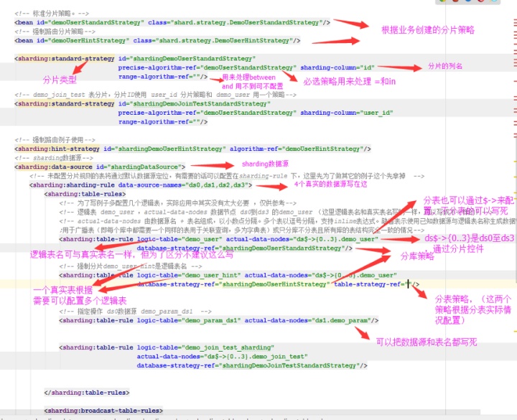Click id="shardingDataSource" attribute
Image resolution: width=517 pixels, height=420 pixels.
click(139, 167)
